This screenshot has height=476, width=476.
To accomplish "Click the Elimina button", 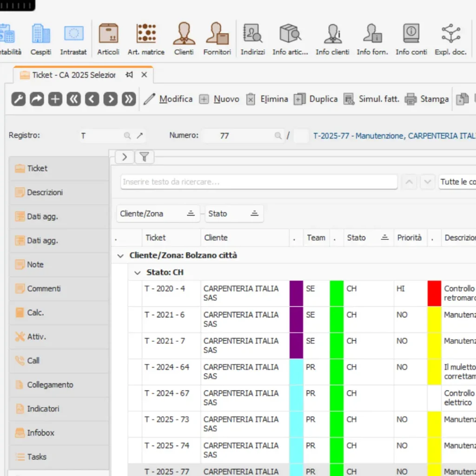I will pyautogui.click(x=267, y=99).
